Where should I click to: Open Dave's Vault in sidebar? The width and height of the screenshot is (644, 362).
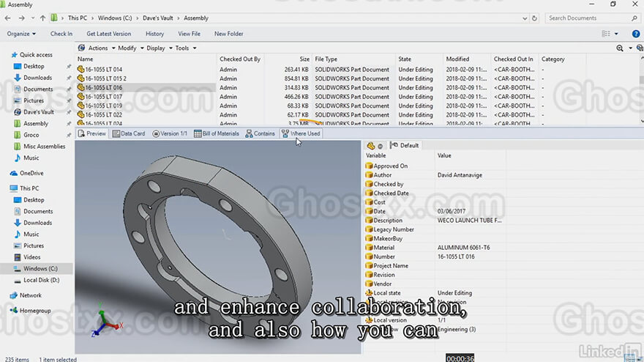pyautogui.click(x=39, y=112)
